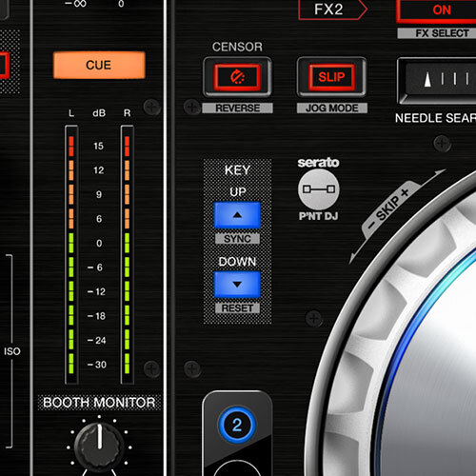Click the JOG MODE label
This screenshot has height=476, width=476.
pos(332,109)
